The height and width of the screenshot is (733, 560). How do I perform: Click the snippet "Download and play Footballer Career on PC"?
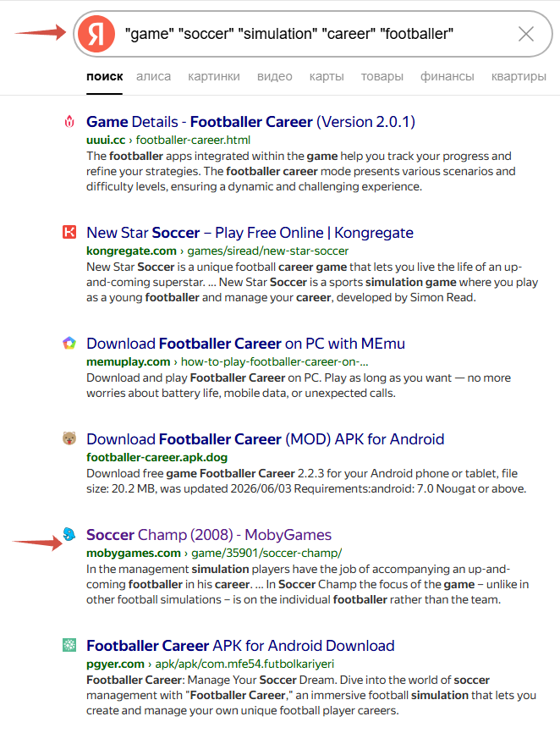click(299, 385)
